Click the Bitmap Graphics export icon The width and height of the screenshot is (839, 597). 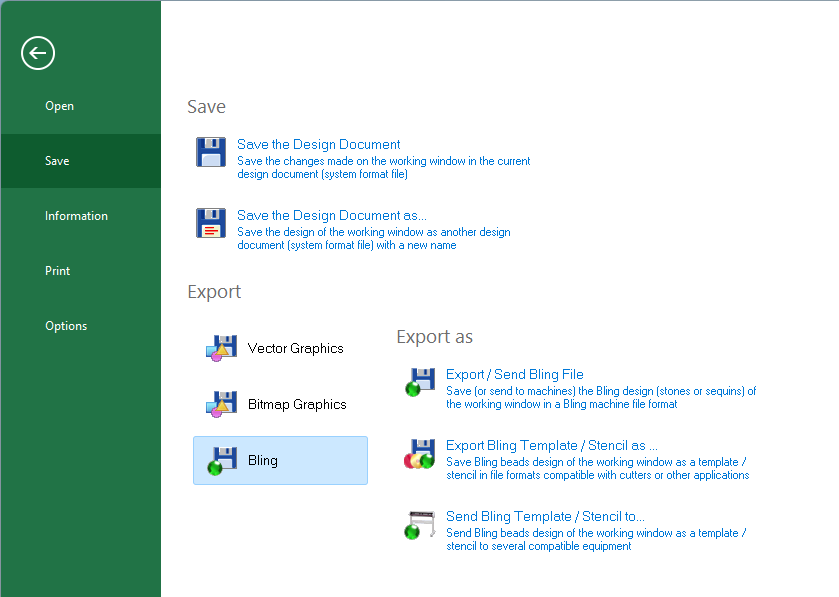pos(221,405)
